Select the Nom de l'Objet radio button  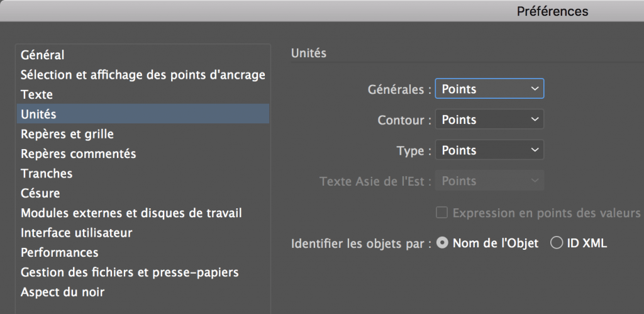coord(442,244)
